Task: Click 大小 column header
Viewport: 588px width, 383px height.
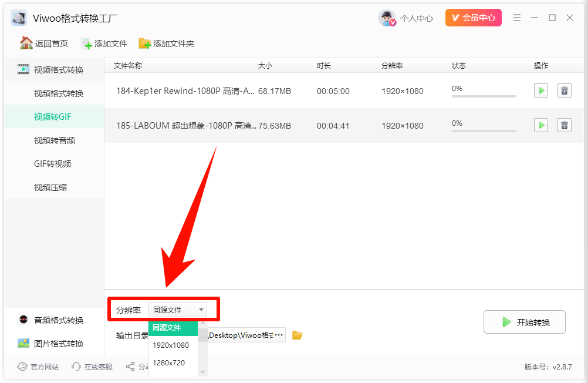Action: [x=265, y=66]
